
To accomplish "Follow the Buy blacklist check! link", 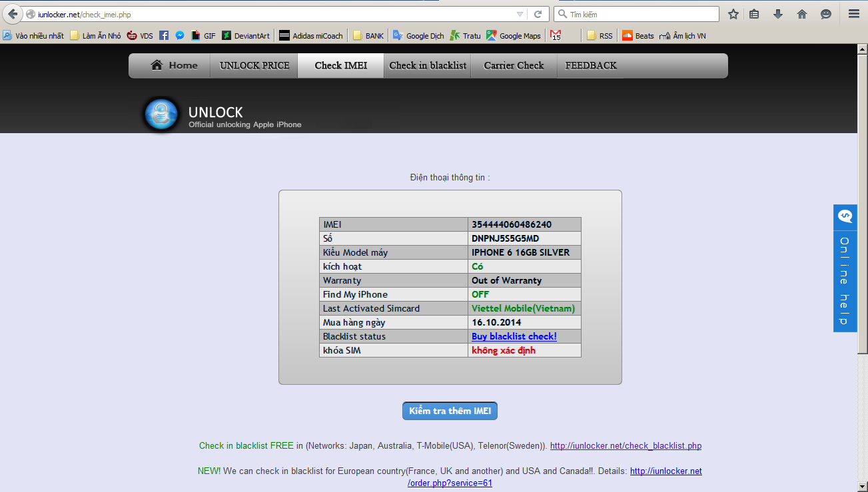I will [x=514, y=336].
